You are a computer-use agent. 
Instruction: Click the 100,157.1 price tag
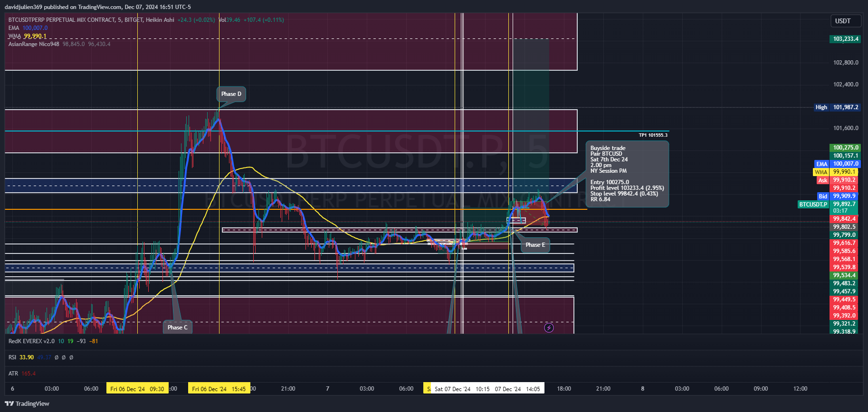pos(846,156)
